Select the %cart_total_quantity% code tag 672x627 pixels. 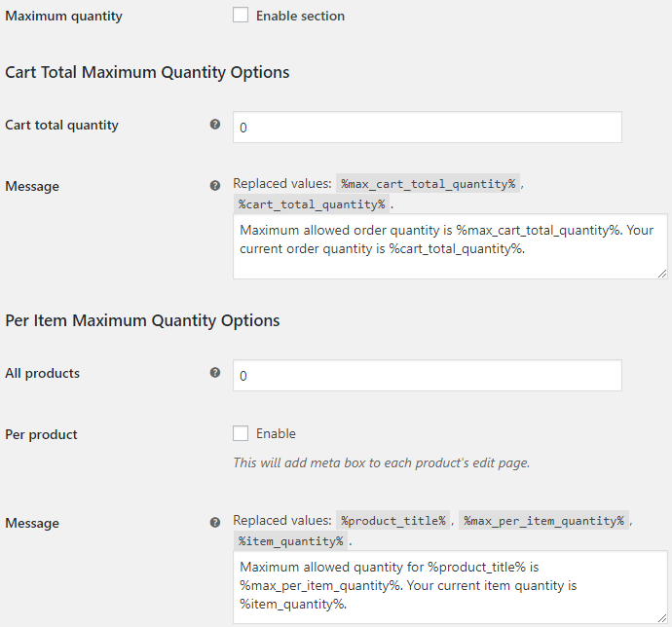tap(312, 204)
